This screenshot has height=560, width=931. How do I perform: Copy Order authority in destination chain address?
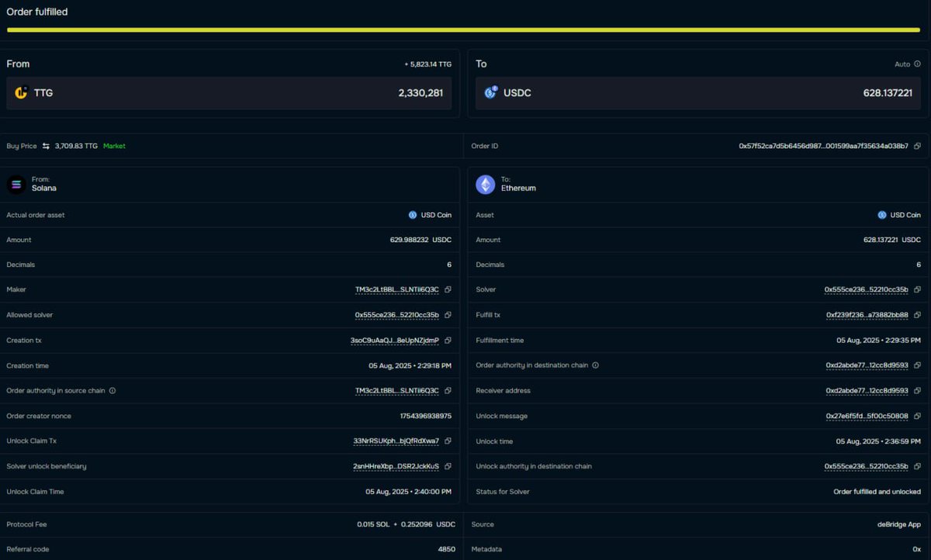[917, 365]
